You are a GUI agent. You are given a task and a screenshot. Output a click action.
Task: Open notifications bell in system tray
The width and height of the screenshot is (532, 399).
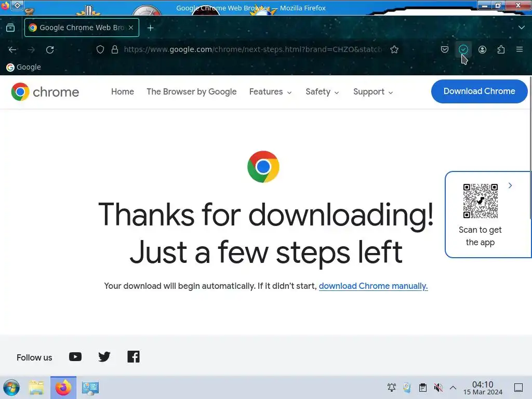pos(392,388)
